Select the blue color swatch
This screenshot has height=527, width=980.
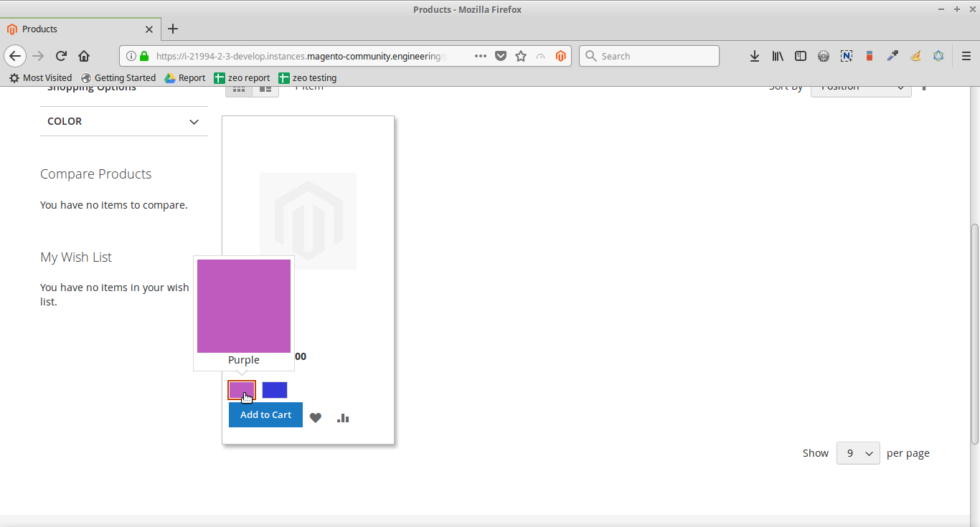(274, 389)
